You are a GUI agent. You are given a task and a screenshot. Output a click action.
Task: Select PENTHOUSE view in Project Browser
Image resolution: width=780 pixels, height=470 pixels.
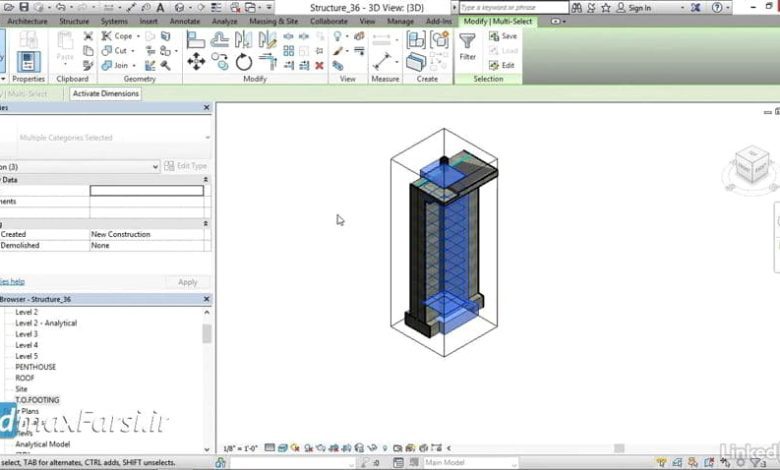[x=35, y=367]
